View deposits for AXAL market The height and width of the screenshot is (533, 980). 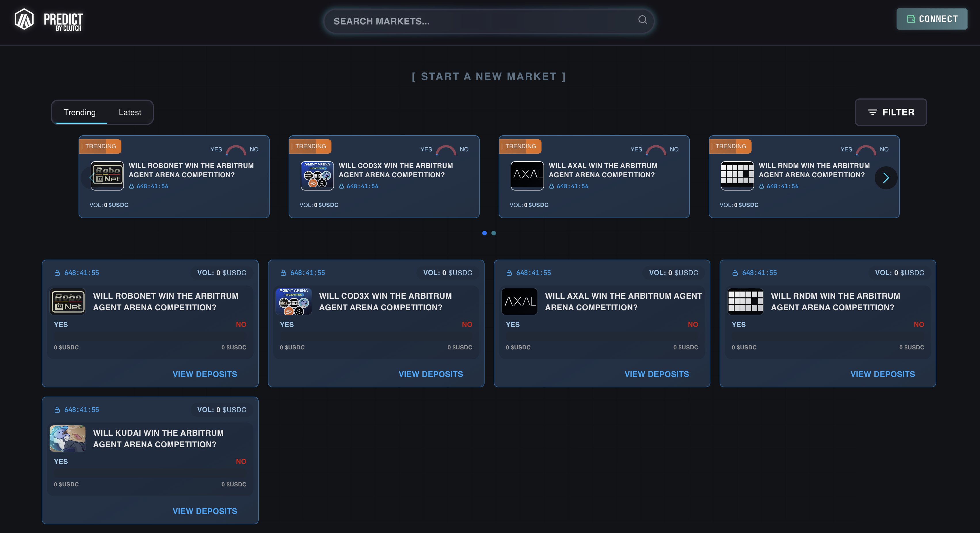[x=657, y=374]
